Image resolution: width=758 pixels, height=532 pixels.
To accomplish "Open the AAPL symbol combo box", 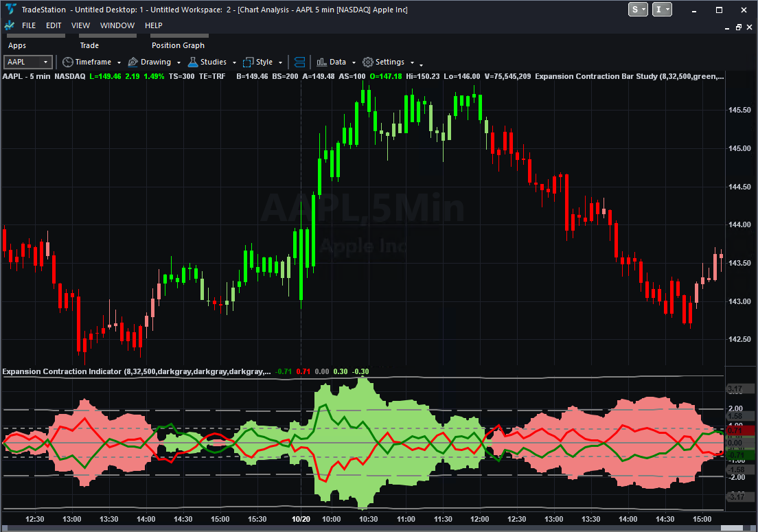I will (x=28, y=62).
